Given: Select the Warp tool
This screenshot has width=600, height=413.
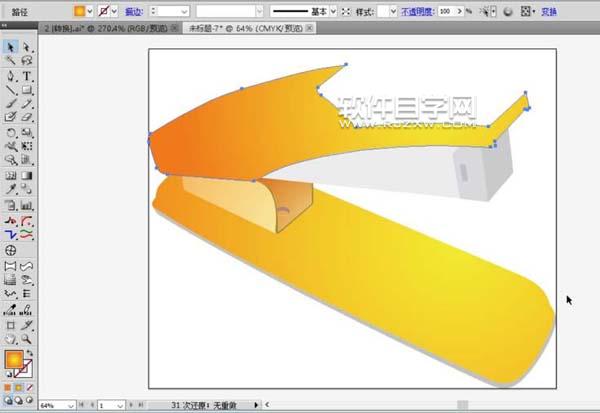Looking at the screenshot, I should pyautogui.click(x=10, y=146).
